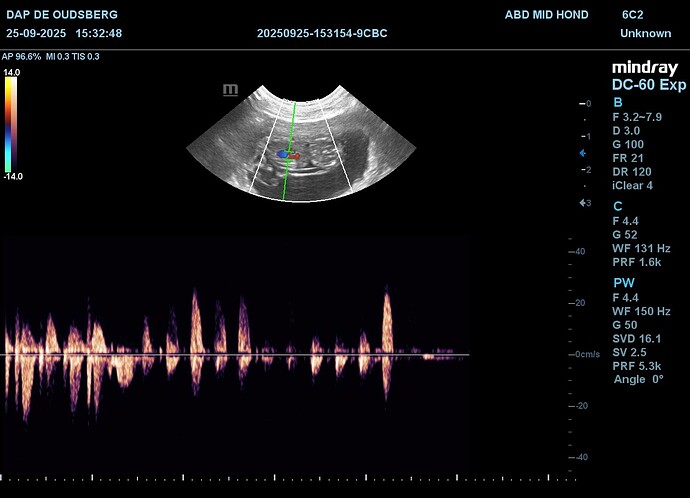
Task: Click the blue focus position arrow on depth scale
Action: tap(583, 153)
